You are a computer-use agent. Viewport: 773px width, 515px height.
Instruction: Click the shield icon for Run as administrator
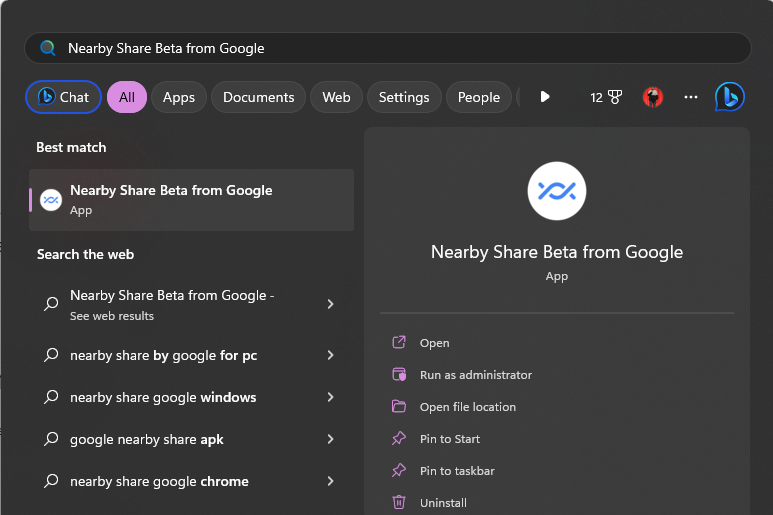click(x=399, y=375)
